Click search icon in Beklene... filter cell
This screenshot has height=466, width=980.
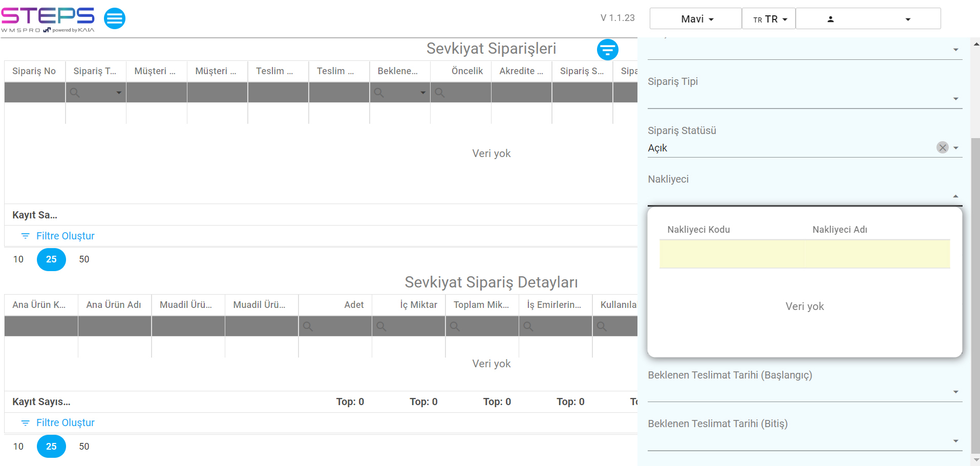pyautogui.click(x=379, y=93)
